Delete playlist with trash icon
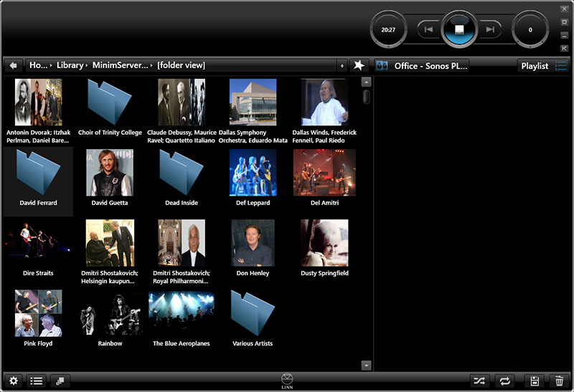The height and width of the screenshot is (392, 574). [559, 381]
